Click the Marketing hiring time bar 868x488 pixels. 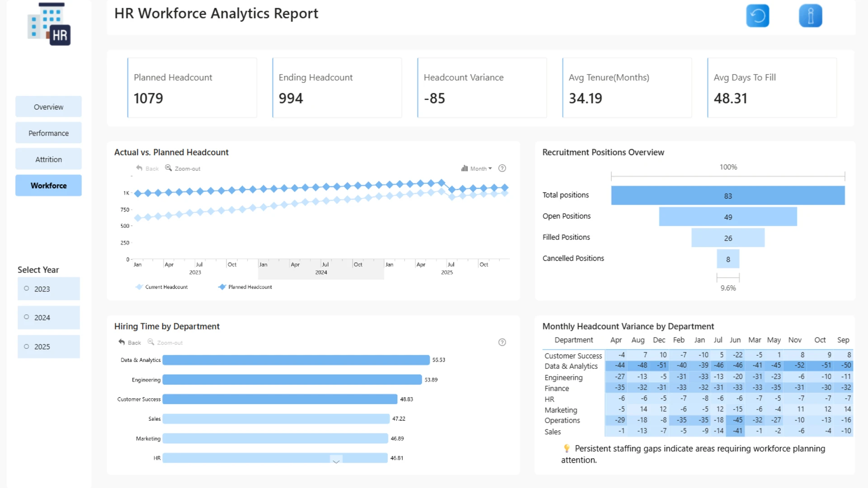click(x=275, y=438)
